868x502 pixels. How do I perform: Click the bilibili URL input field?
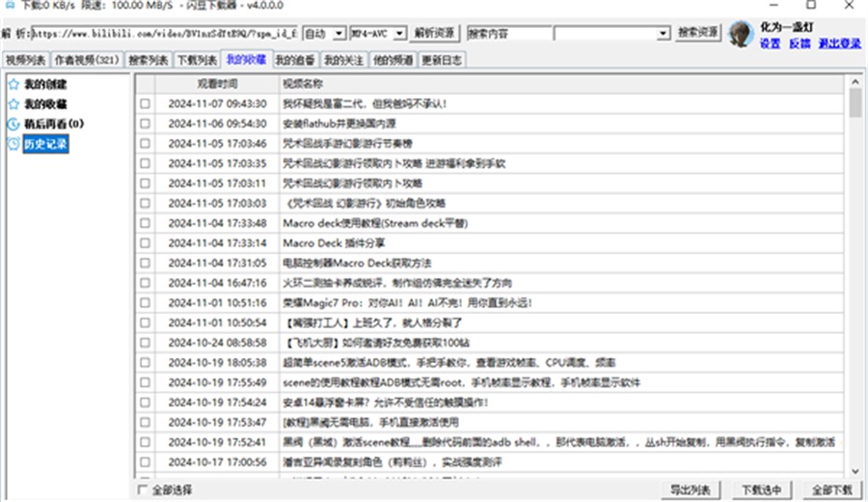click(164, 34)
